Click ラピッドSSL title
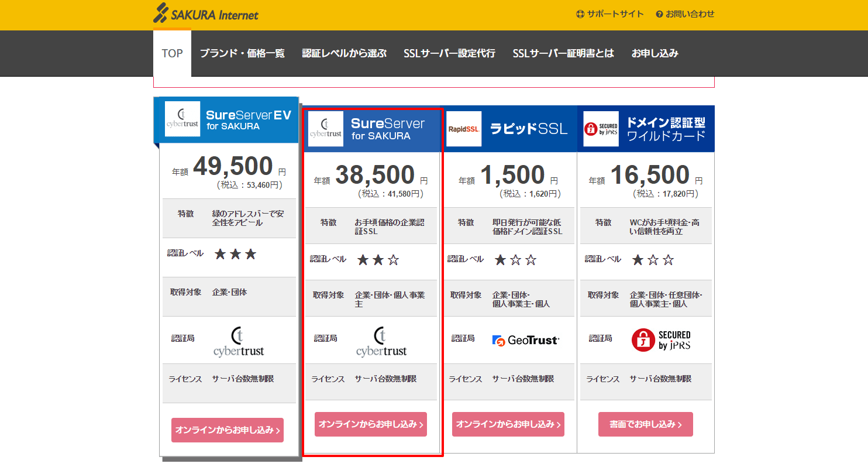Viewport: 868px width, 467px height. (529, 129)
